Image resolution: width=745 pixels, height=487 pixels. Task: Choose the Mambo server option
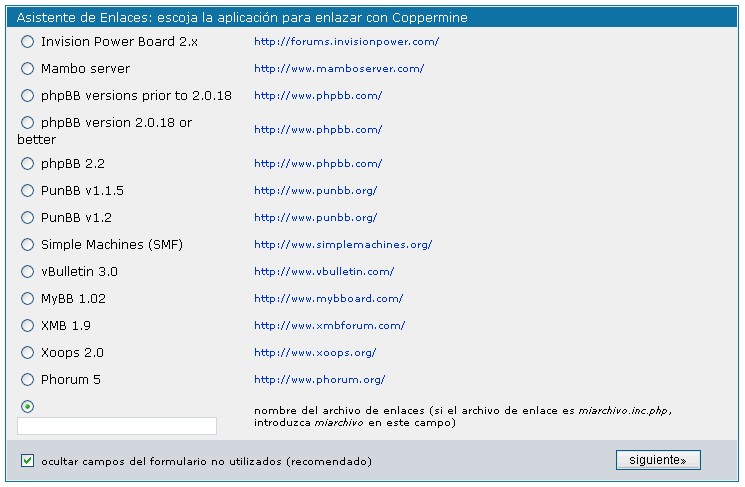point(28,69)
